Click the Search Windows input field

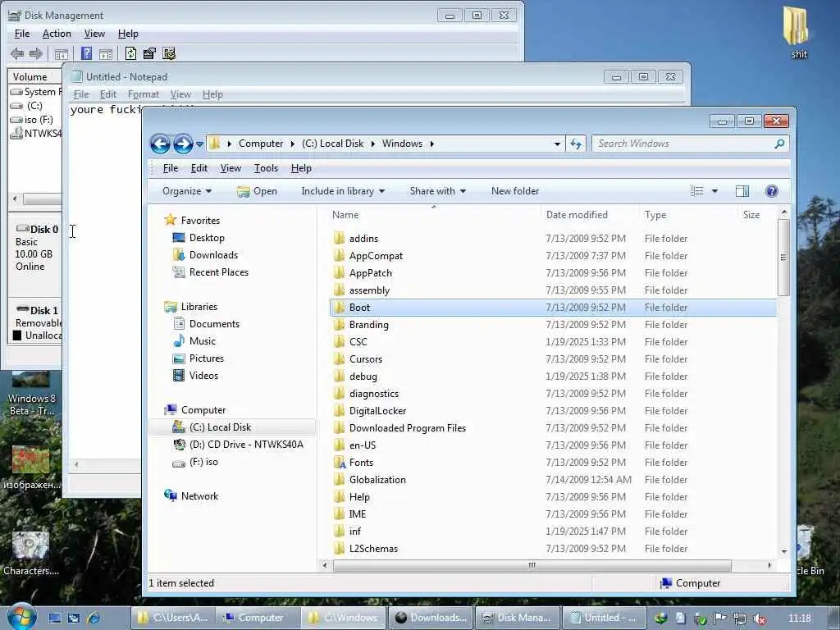(x=683, y=144)
